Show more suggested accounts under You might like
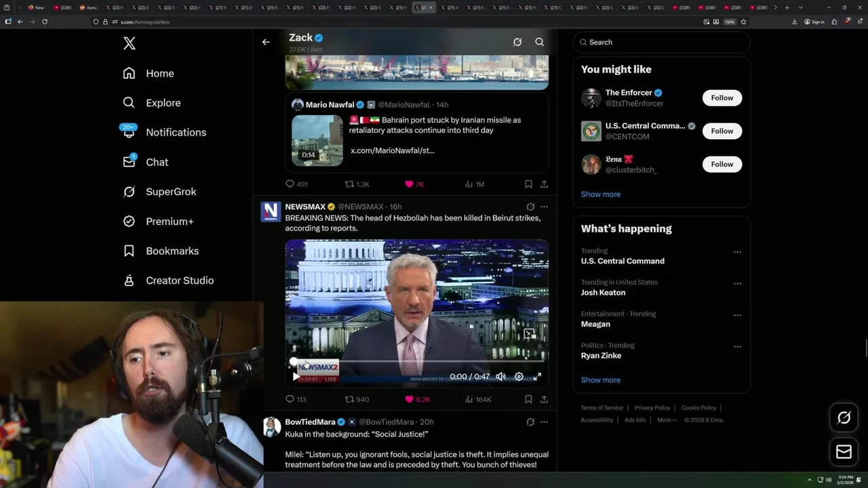 pos(601,195)
